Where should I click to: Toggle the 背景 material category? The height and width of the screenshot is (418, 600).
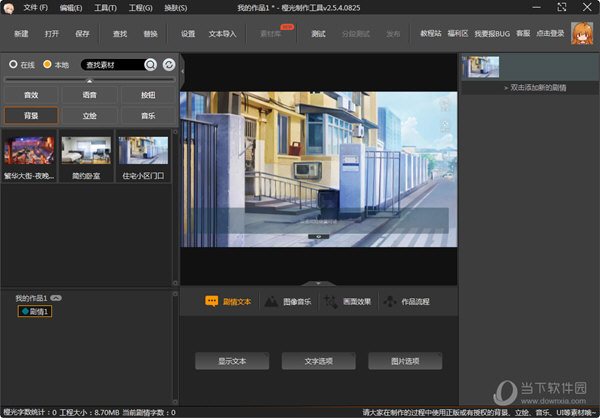[30, 115]
